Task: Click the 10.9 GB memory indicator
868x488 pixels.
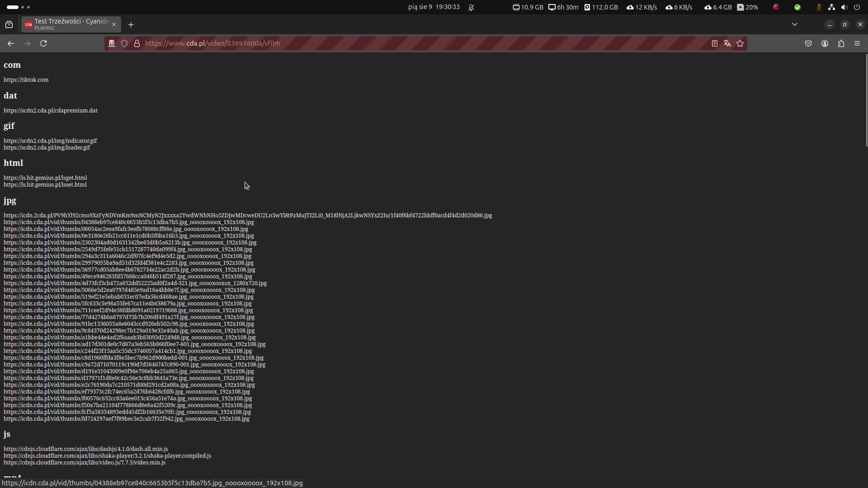Action: 528,7
